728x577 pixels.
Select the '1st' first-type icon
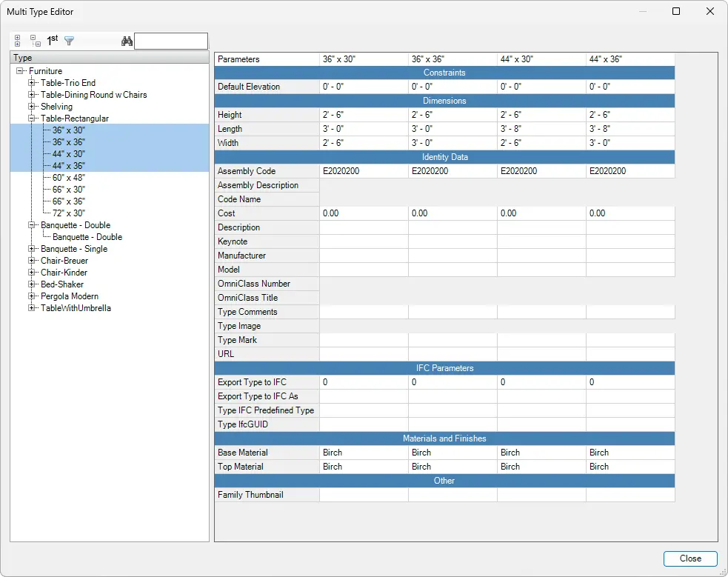pos(50,40)
